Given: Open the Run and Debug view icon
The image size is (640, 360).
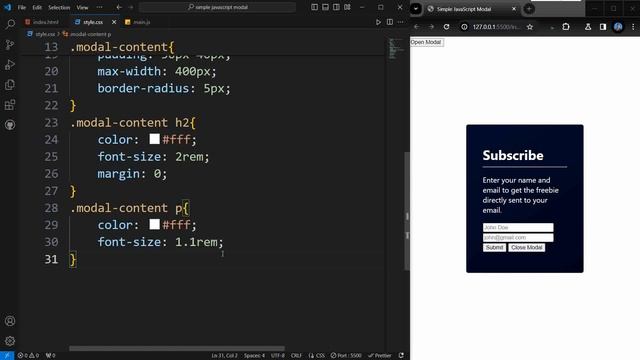Looking at the screenshot, I should click(10, 64).
